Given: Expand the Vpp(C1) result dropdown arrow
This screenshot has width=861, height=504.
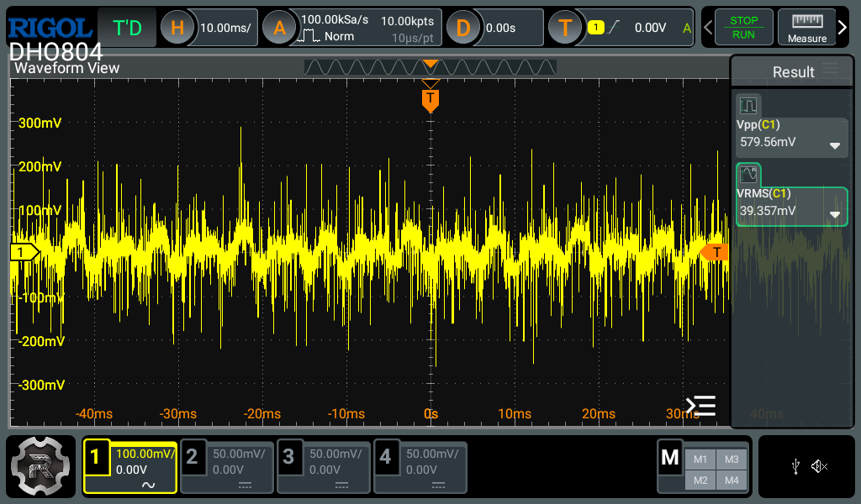Looking at the screenshot, I should [834, 145].
